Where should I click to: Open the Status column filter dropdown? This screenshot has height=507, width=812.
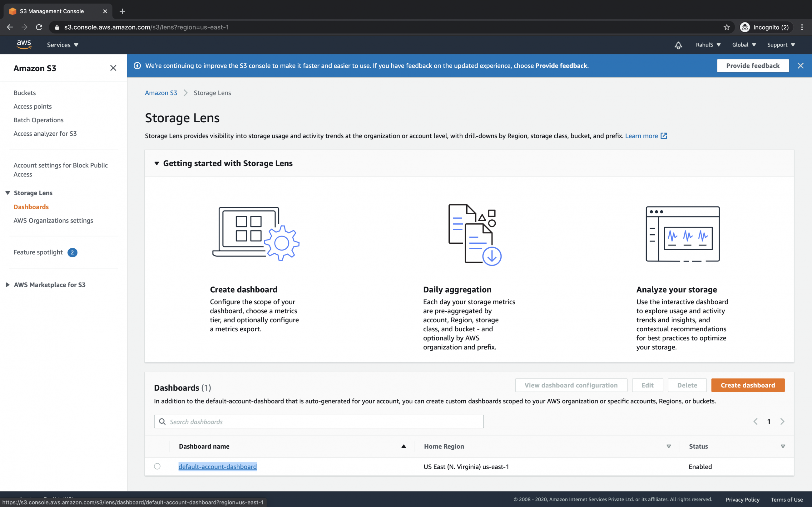click(x=783, y=446)
